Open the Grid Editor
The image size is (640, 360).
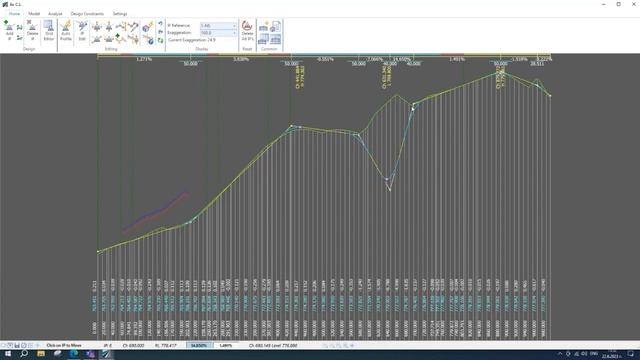[49, 31]
